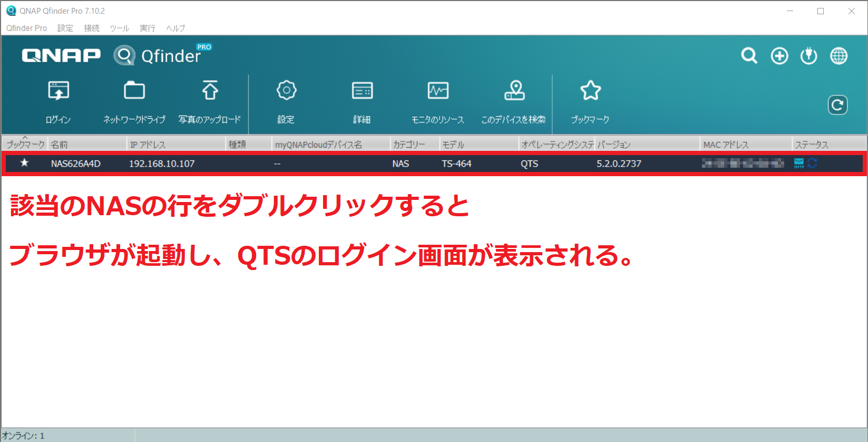Sort by モデル column header

point(479,144)
